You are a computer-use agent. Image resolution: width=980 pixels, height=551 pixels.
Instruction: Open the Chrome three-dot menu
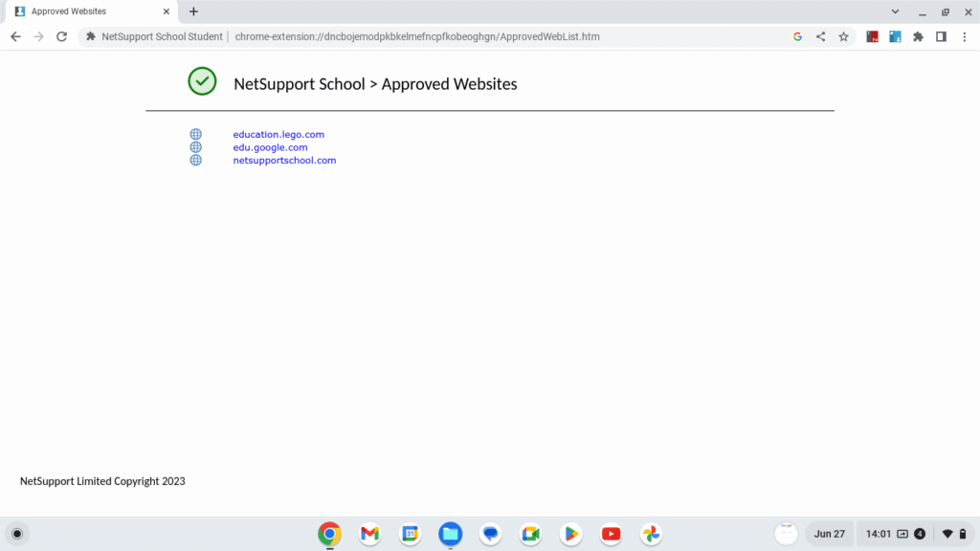coord(965,37)
